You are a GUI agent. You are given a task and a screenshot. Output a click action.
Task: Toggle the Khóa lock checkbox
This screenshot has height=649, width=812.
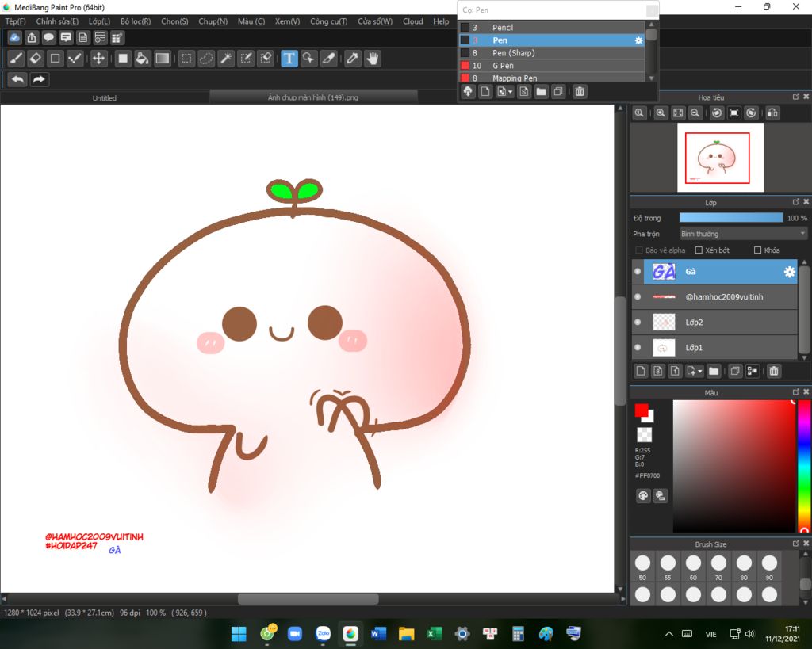click(x=757, y=250)
